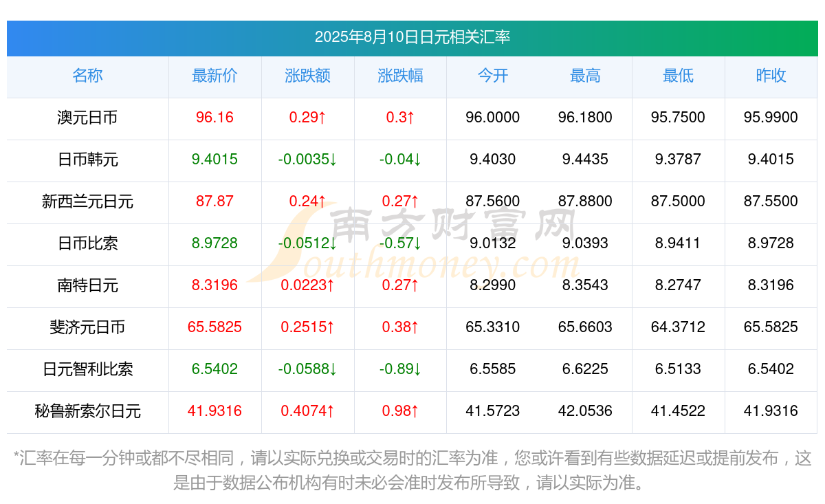Click change percent 0.38↑
This screenshot has height=504, width=825.
click(x=400, y=327)
